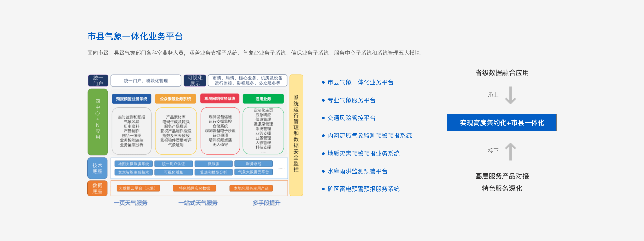Open the 市县气象一体化业务平台 list item
Screen dimensions: 644x241
coord(360,82)
